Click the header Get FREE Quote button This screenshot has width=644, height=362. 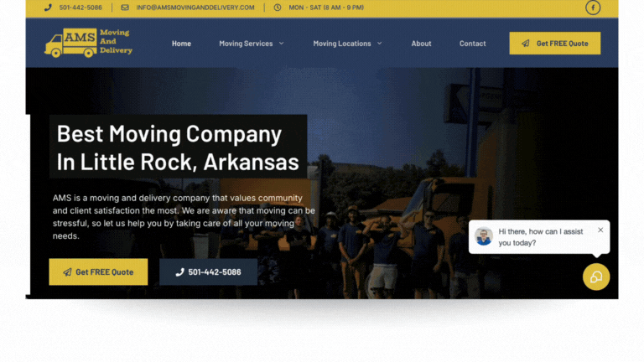coord(555,43)
